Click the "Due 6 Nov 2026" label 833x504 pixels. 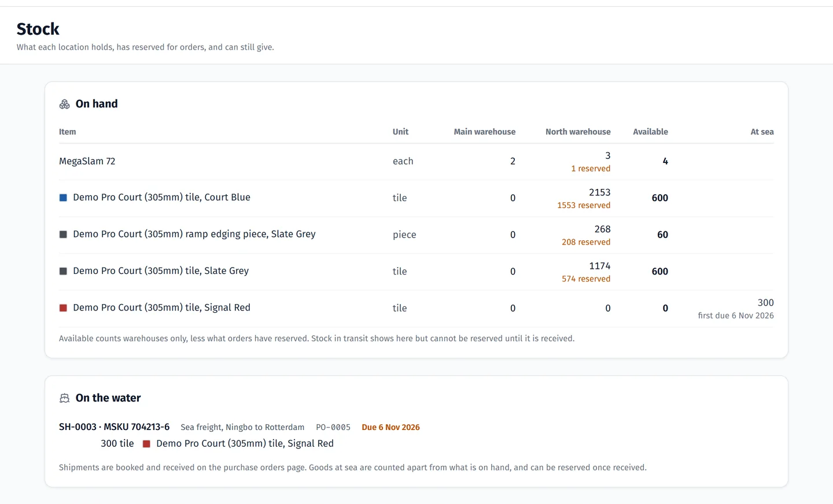click(x=391, y=428)
